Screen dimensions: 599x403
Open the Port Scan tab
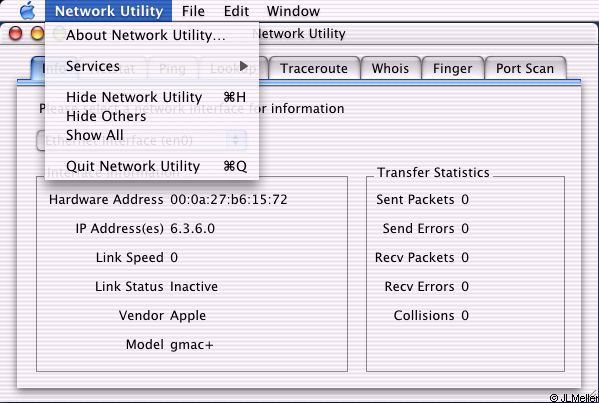(525, 68)
